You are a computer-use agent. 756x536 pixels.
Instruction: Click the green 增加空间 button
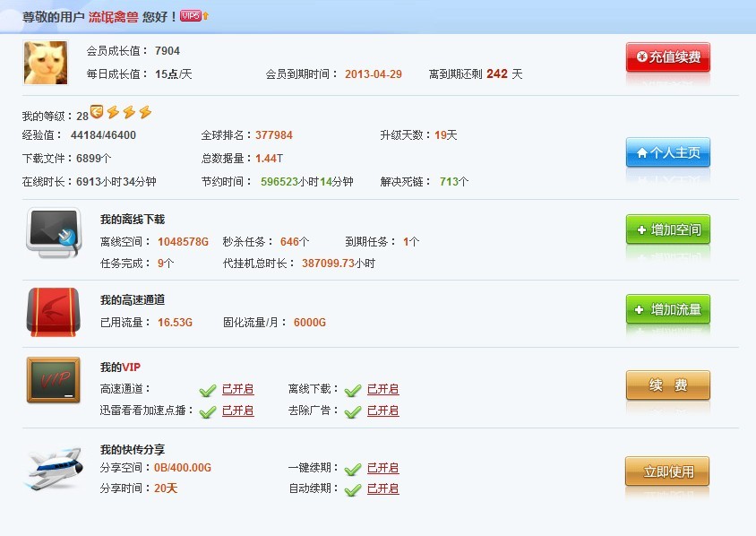tap(667, 229)
